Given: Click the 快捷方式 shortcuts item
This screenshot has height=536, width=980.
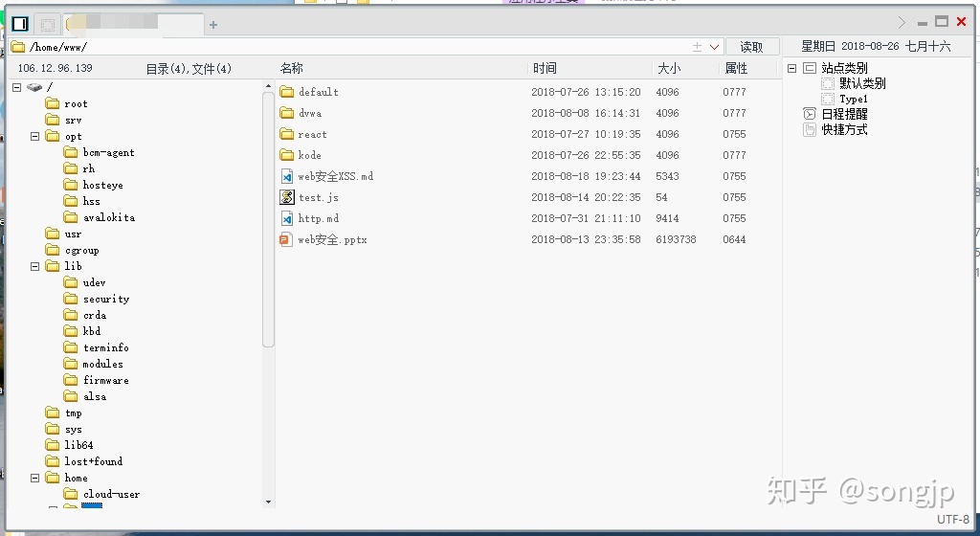Looking at the screenshot, I should [x=844, y=129].
